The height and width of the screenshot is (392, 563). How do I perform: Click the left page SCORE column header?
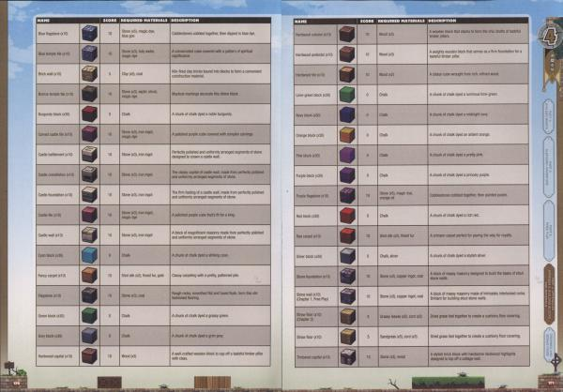tap(110, 21)
